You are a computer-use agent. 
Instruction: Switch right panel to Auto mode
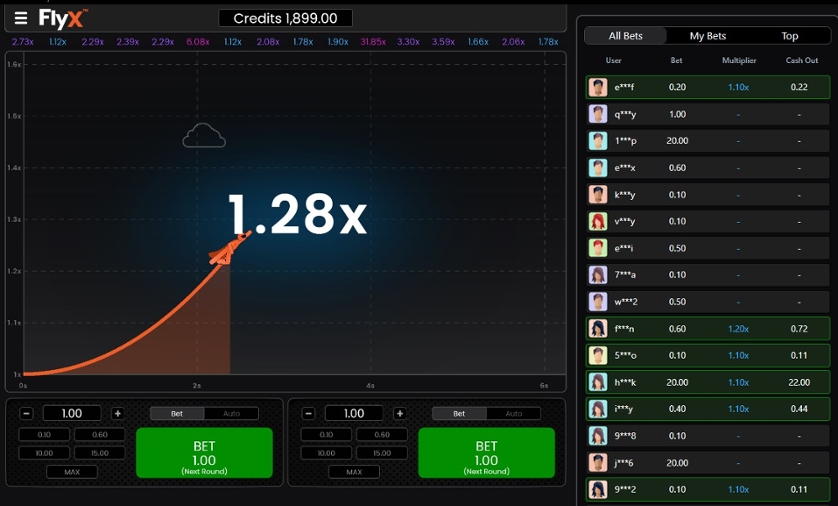click(x=513, y=413)
